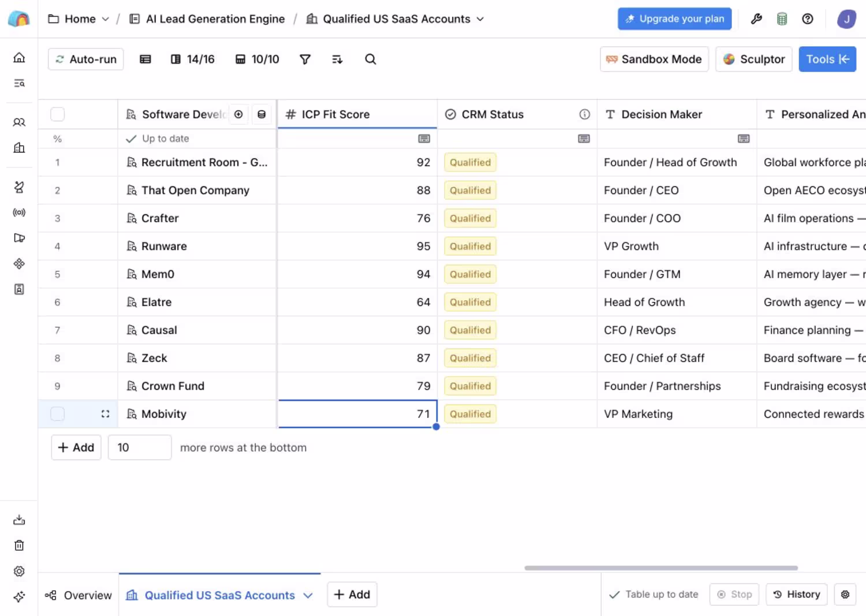Open the trash icon in left sidebar
The height and width of the screenshot is (616, 866).
pyautogui.click(x=19, y=546)
